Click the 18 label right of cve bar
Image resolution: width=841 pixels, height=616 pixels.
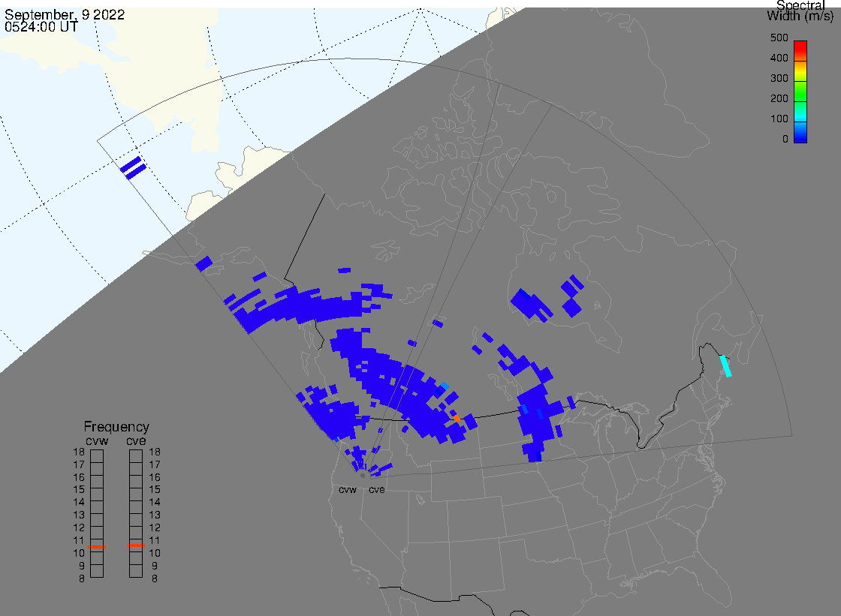pyautogui.click(x=155, y=452)
